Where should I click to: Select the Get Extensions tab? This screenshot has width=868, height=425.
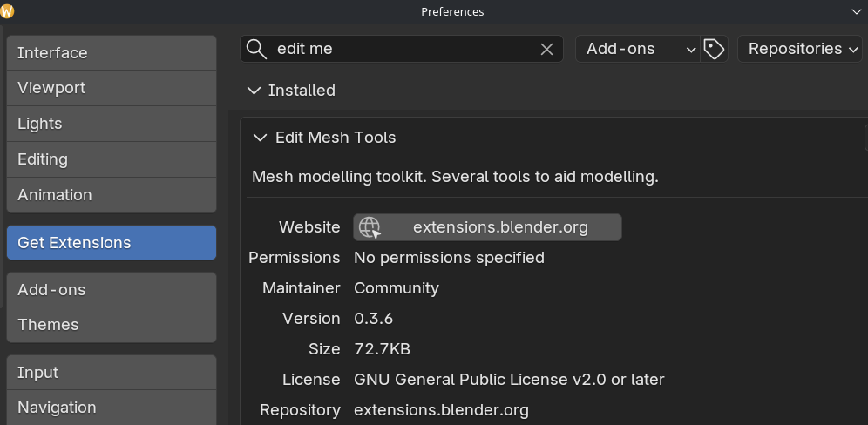click(112, 242)
